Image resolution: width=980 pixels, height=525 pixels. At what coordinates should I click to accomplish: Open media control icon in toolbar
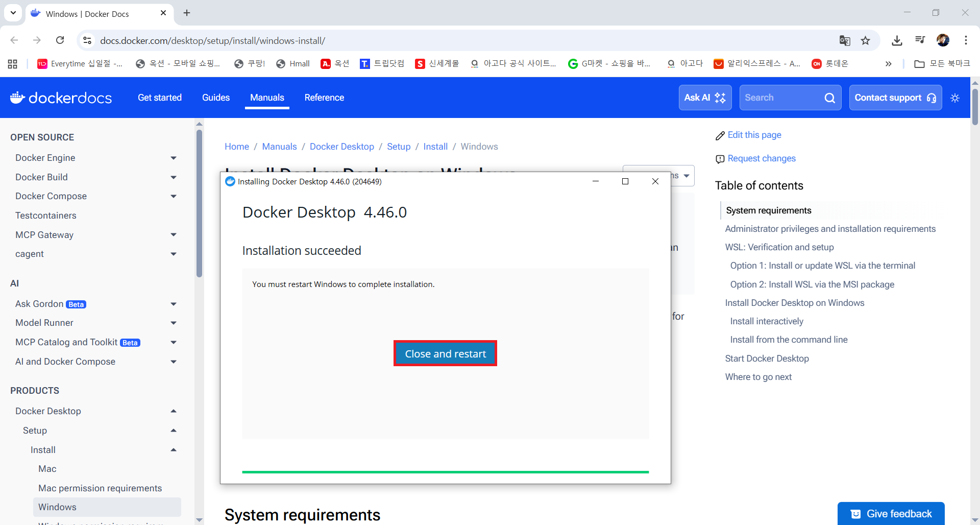pyautogui.click(x=920, y=40)
